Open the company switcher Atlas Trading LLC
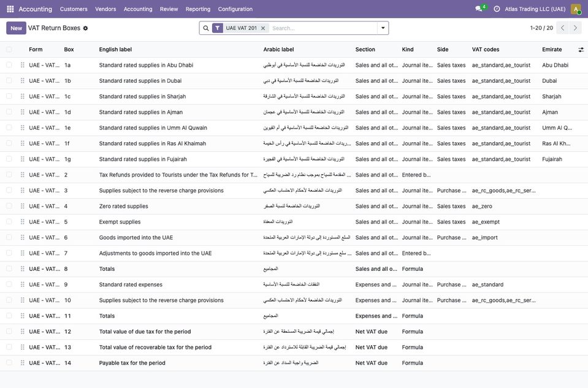The width and height of the screenshot is (588, 388). point(535,9)
